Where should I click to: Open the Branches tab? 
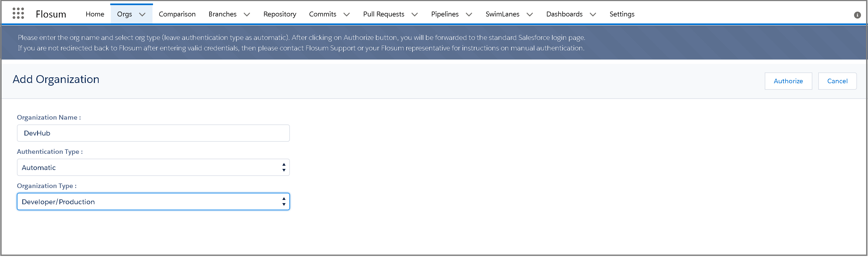[222, 14]
